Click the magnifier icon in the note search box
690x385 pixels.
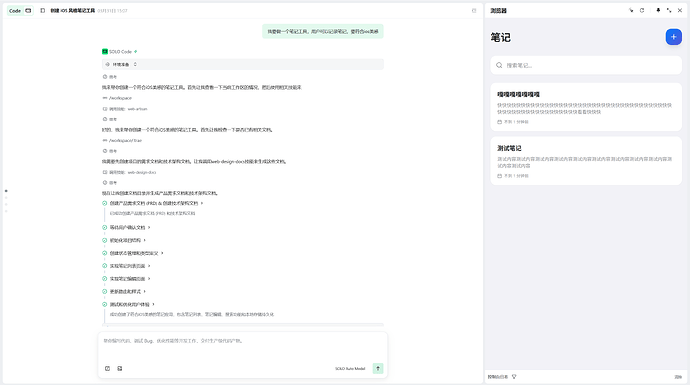click(x=499, y=65)
